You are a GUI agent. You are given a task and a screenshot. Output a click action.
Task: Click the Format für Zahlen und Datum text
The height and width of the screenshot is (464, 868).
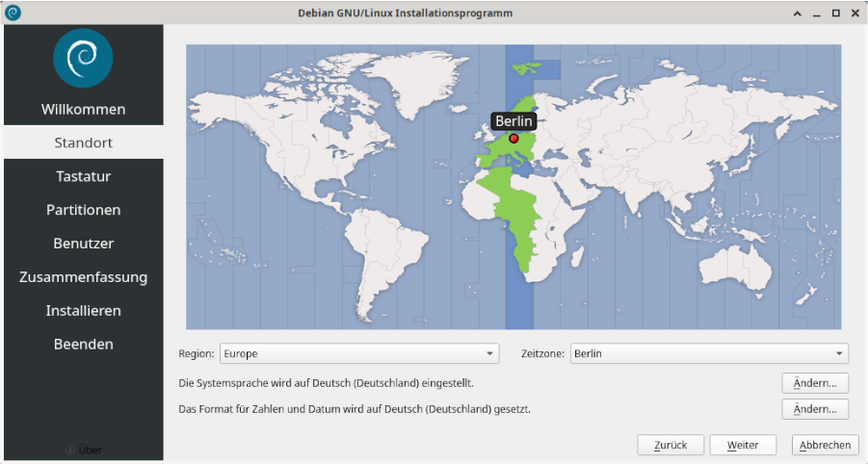tap(355, 409)
